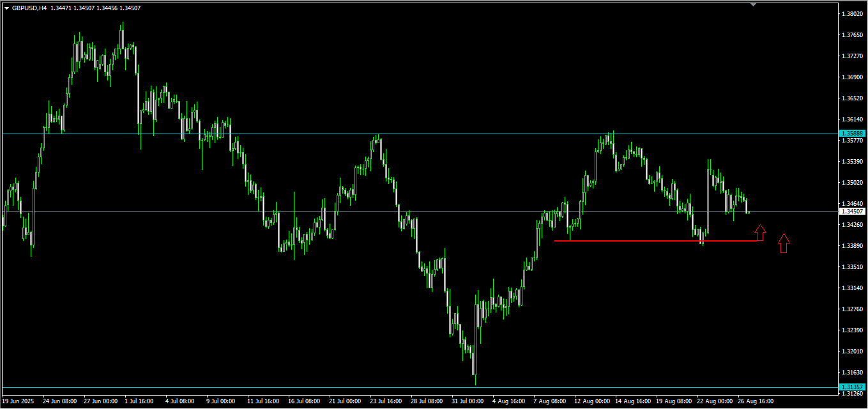Click the 26 Aug 16:00 time label
Screen dimensions: 868x409
[757, 401]
